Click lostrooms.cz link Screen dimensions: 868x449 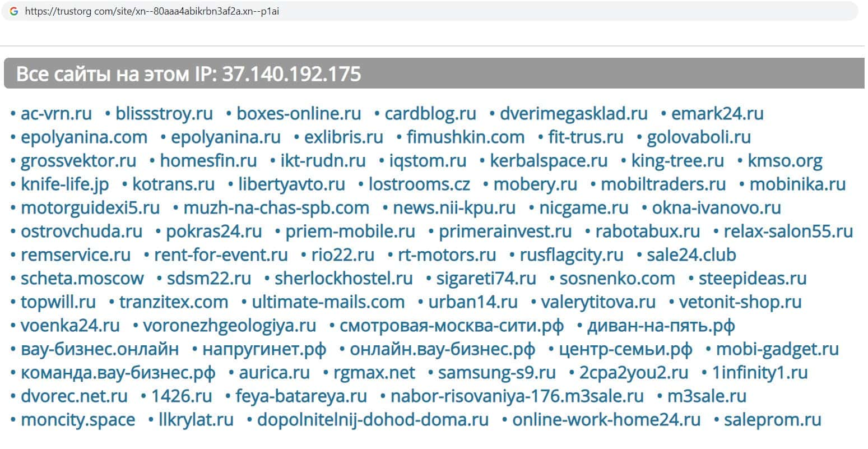point(420,184)
